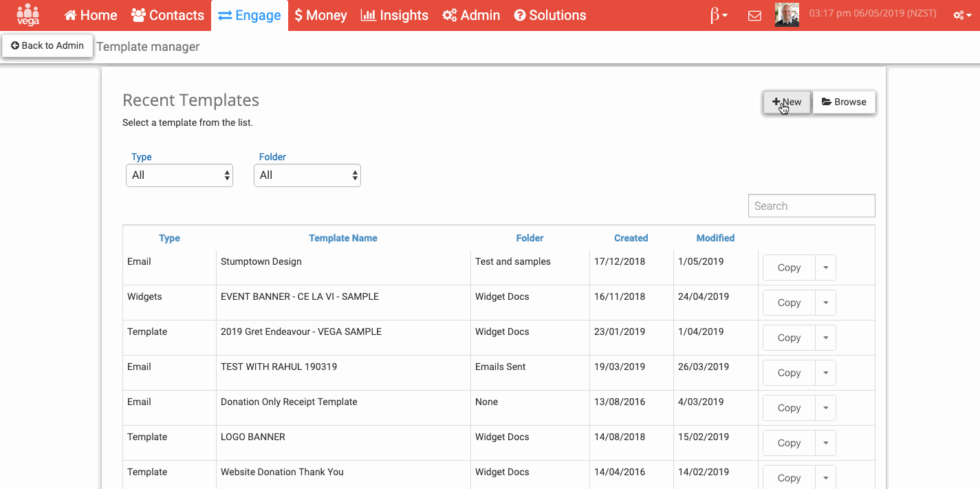Sort by Modified column header
Screen dimensions: 980x489
715,238
